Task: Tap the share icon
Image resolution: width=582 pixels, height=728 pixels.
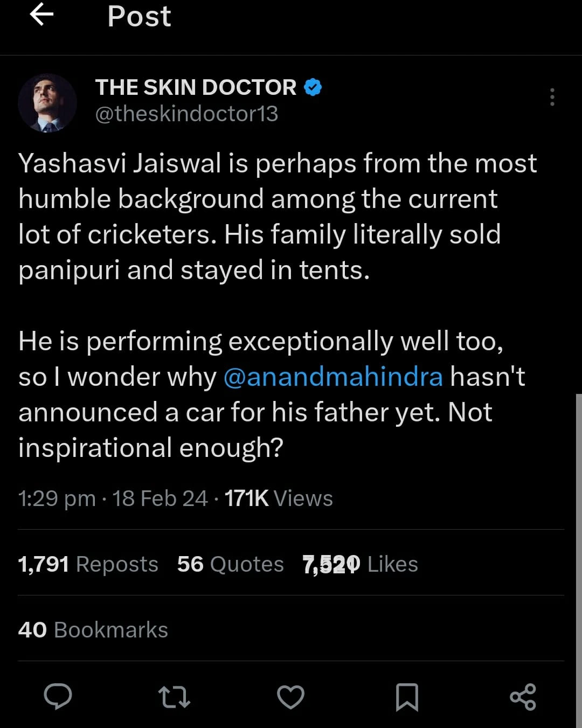Action: 523,697
